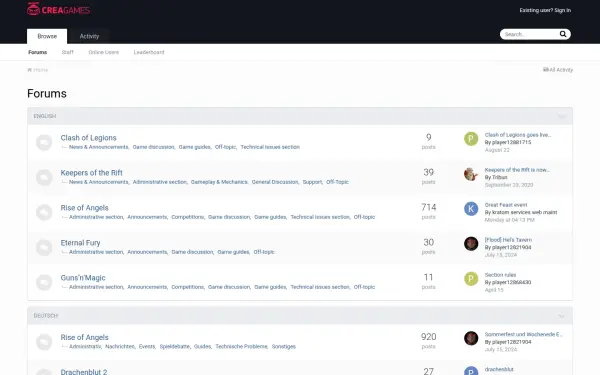Viewport: 600px width, 375px height.
Task: Open the drachenblut latest post link
Action: [x=499, y=370]
